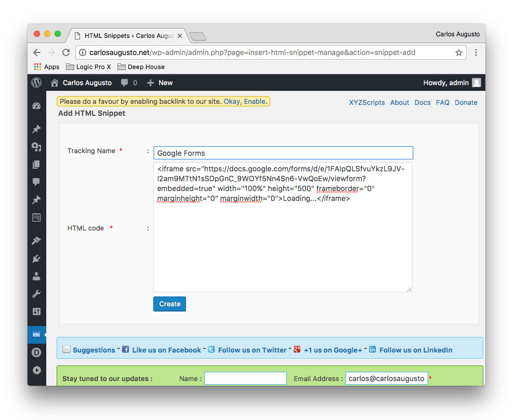Viewport: 516px width, 420px height.
Task: Open the play-button sidebar icon
Action: pyautogui.click(x=36, y=370)
